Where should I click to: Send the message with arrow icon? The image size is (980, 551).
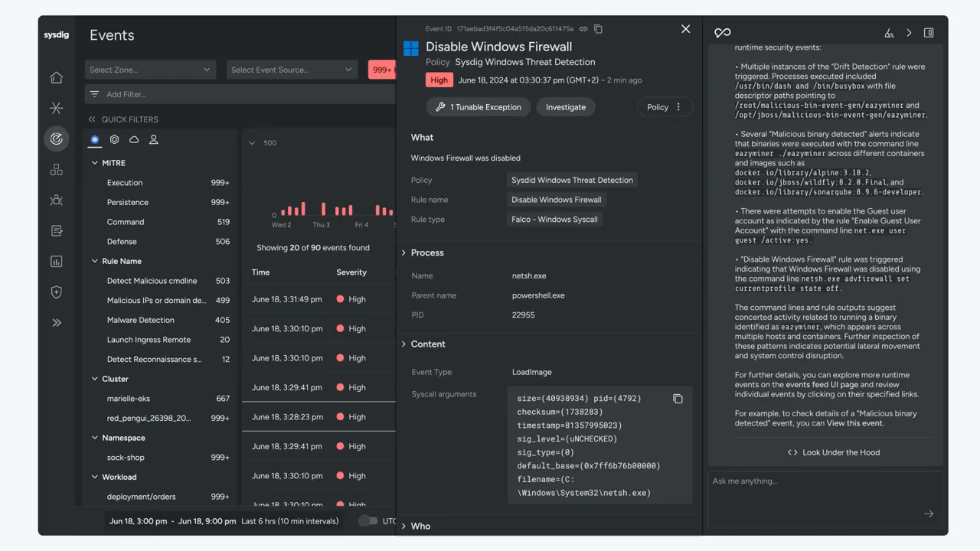[x=929, y=514]
